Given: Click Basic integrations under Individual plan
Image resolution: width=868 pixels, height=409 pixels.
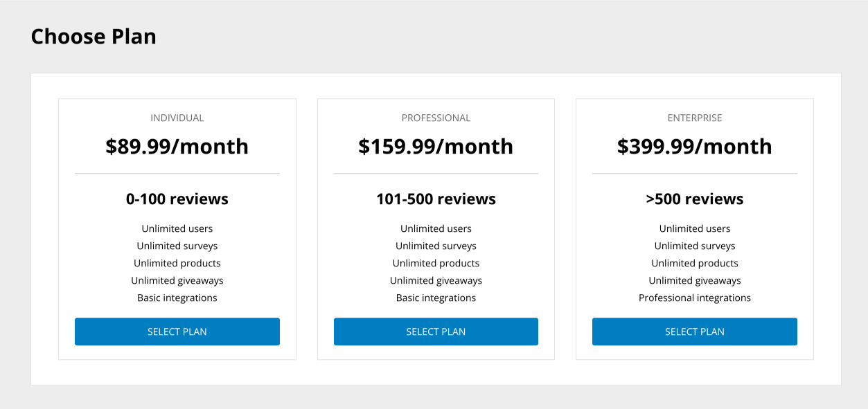Looking at the screenshot, I should tap(177, 298).
